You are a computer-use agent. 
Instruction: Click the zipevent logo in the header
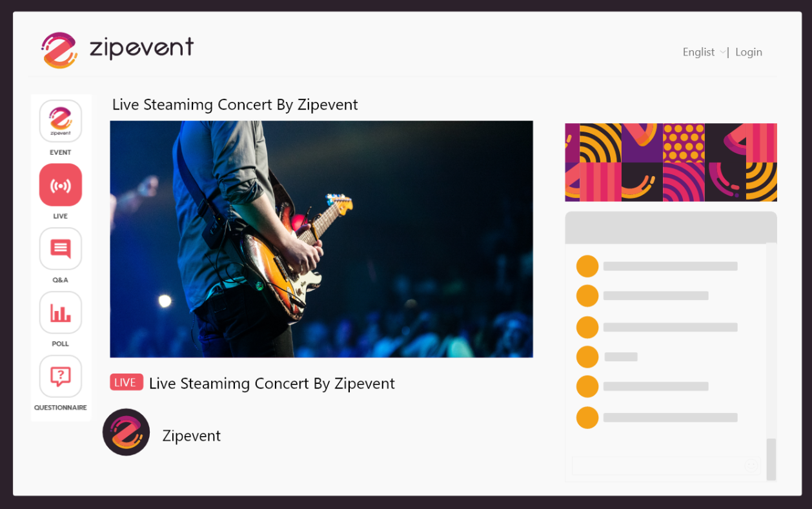point(115,48)
